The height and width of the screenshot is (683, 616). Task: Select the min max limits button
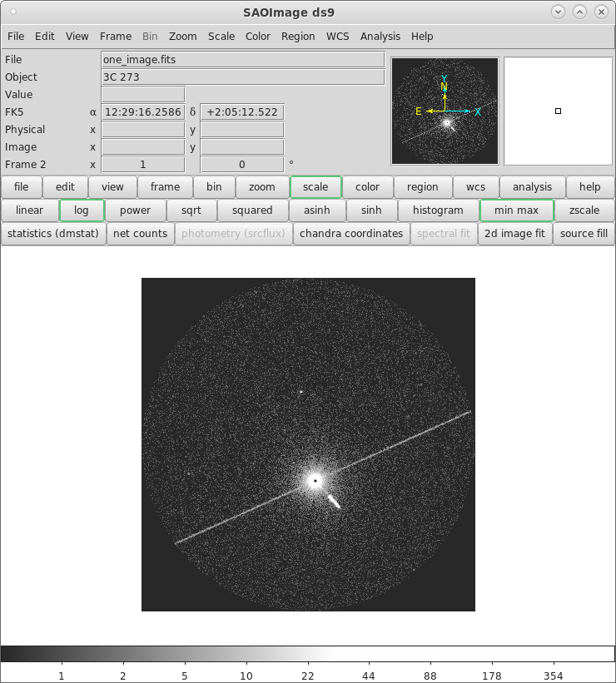[516, 210]
